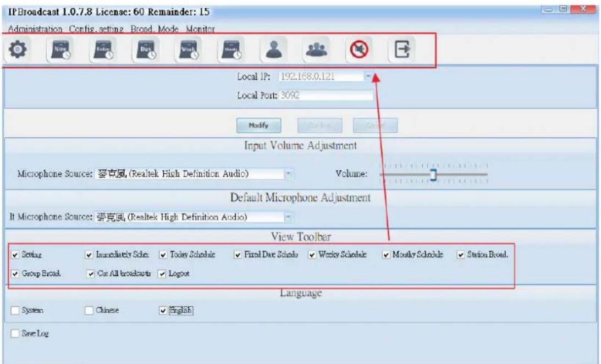
Task: Open the Week schedule toolbar icon
Action: 189,49
